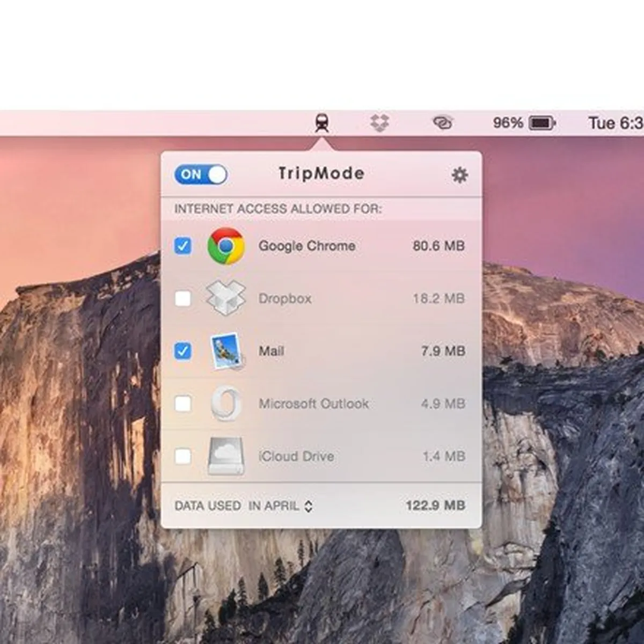Image resolution: width=644 pixels, height=644 pixels.
Task: Click the Tue clock in menu bar
Action: (x=616, y=123)
